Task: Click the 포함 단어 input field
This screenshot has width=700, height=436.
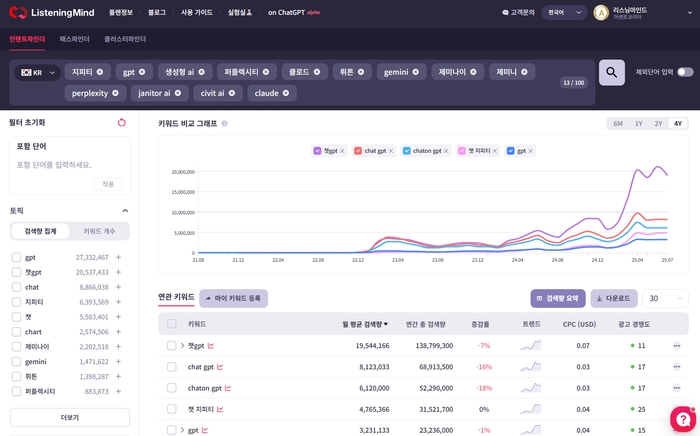Action: coord(70,165)
